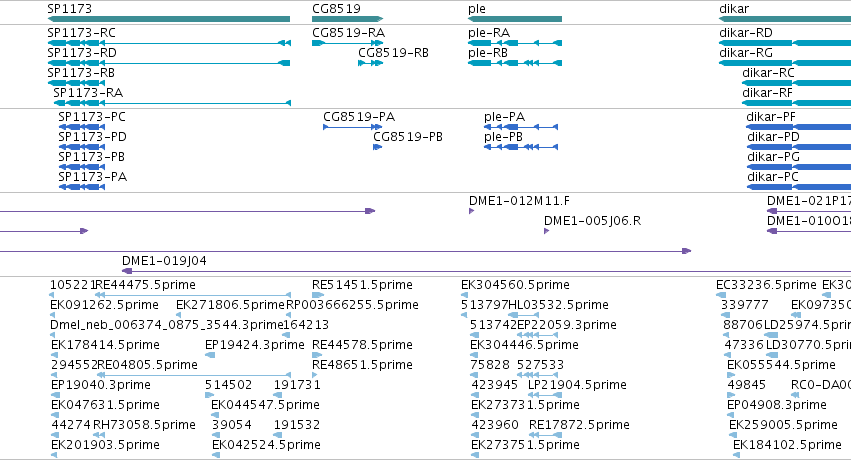Click EST label EK178414.5prime
The height and width of the screenshot is (460, 851).
(x=105, y=346)
